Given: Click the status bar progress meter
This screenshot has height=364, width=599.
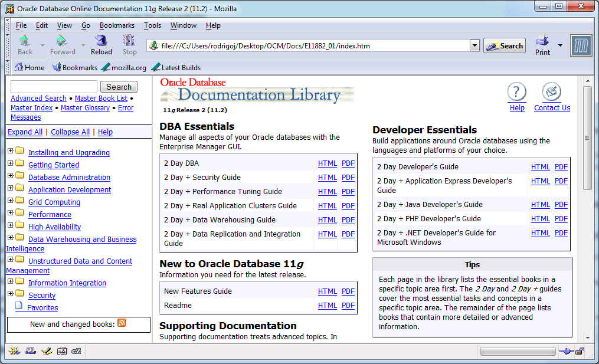Looking at the screenshot, I should pyautogui.click(x=518, y=352).
